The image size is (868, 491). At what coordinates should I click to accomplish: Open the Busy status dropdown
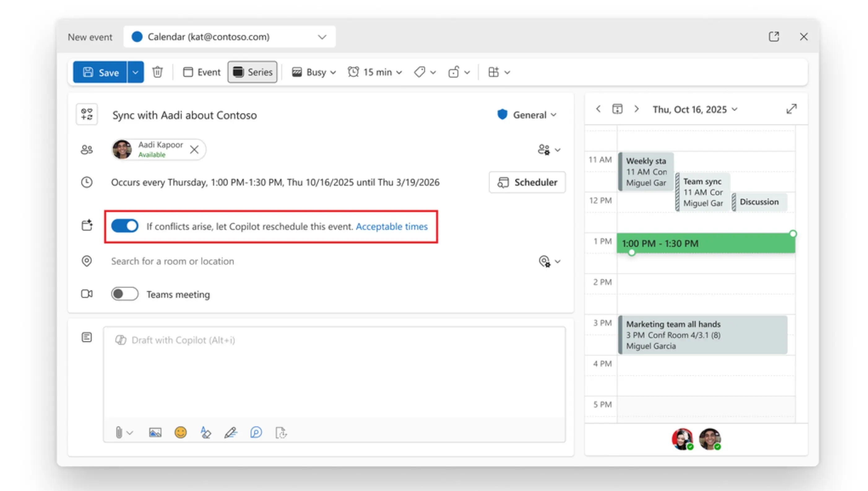[x=313, y=72]
